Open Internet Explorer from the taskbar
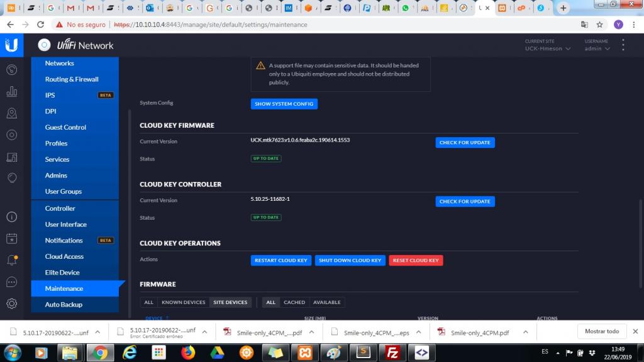This screenshot has height=362, width=644. point(130,353)
